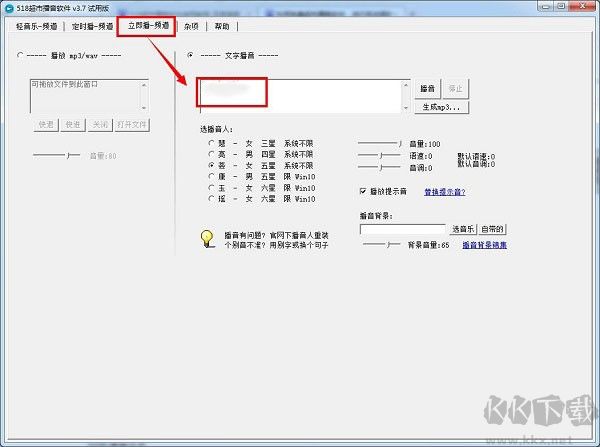The height and width of the screenshot is (447, 600).
Task: Open the 帮助 tab
Action: point(222,26)
